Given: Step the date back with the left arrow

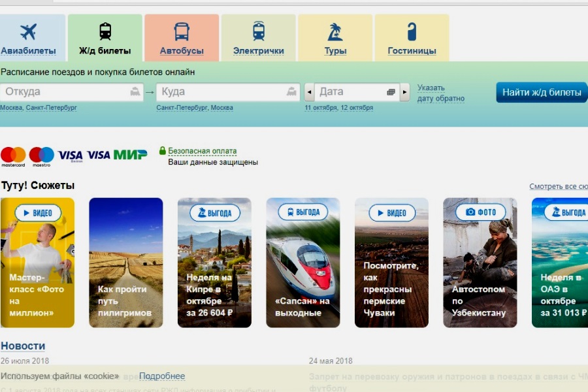Looking at the screenshot, I should 309,92.
